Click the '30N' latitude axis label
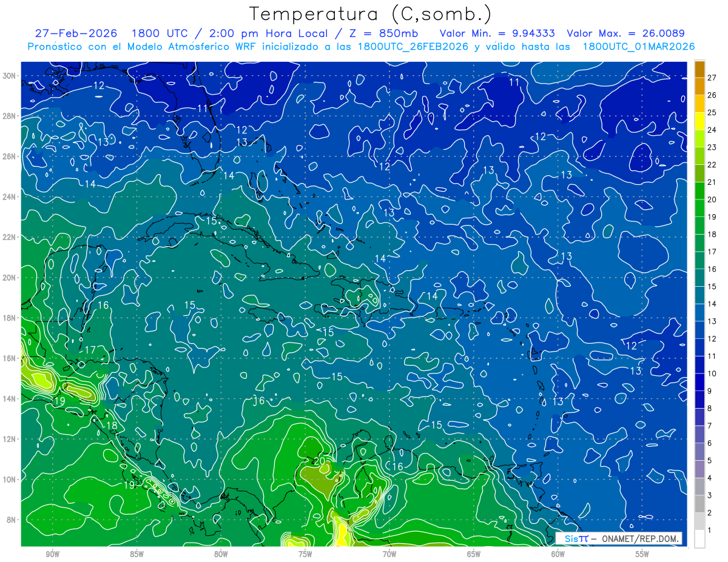 10,76
